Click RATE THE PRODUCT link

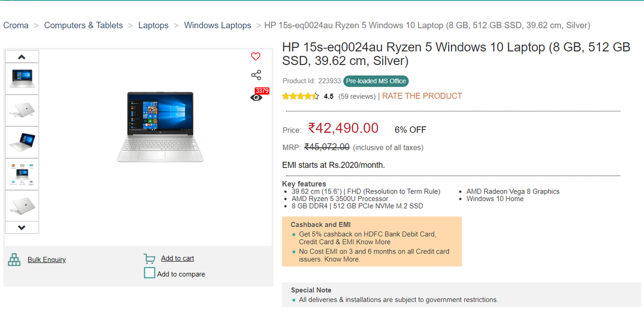click(422, 96)
